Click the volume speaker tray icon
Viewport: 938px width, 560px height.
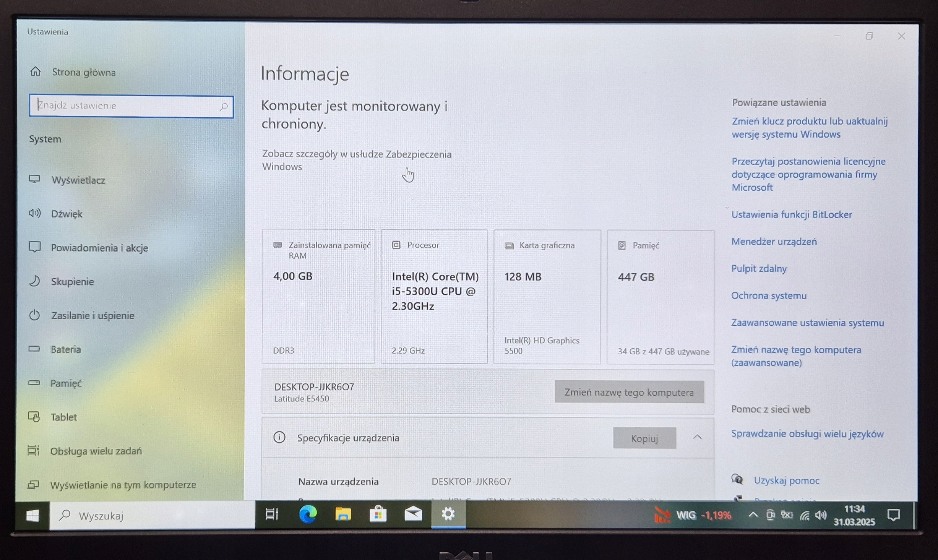(821, 515)
